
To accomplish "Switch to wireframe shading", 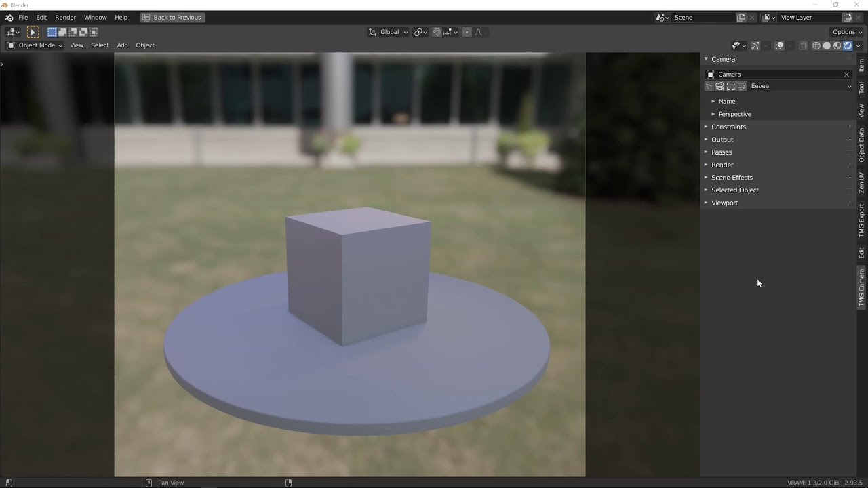I will pyautogui.click(x=816, y=45).
